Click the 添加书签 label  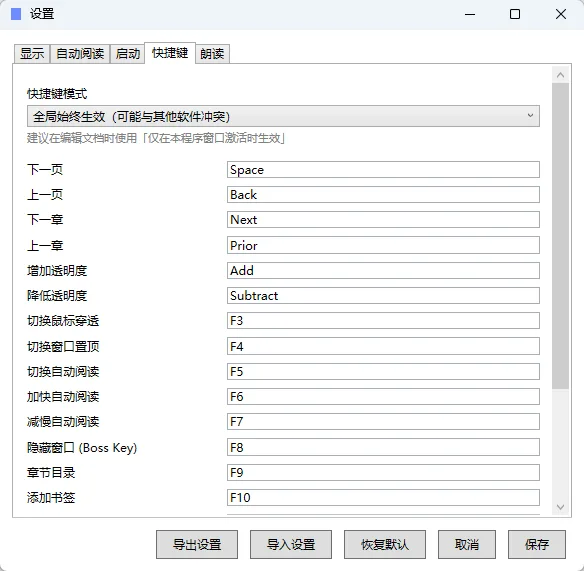(x=51, y=498)
